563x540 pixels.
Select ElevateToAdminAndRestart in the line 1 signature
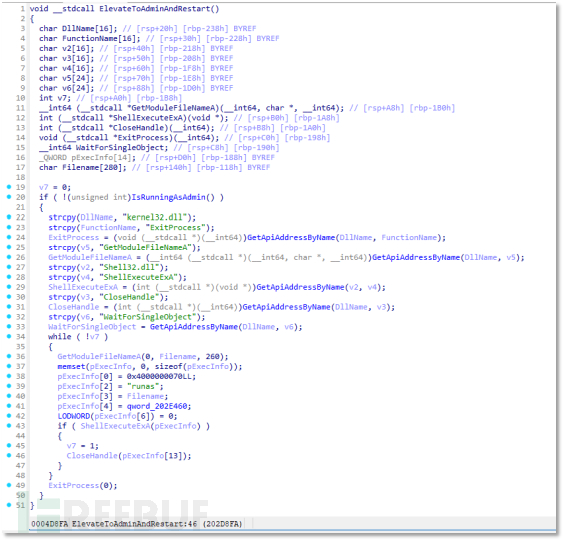[155, 9]
